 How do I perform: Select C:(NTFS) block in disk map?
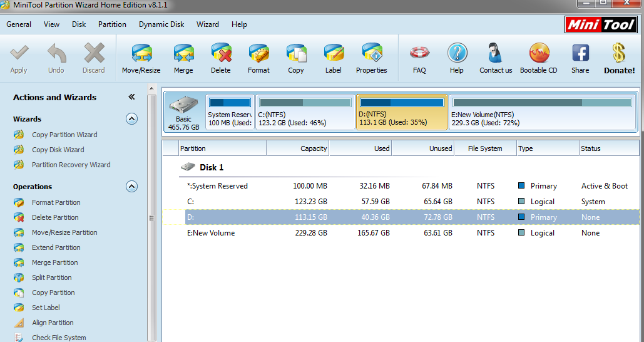(x=305, y=111)
